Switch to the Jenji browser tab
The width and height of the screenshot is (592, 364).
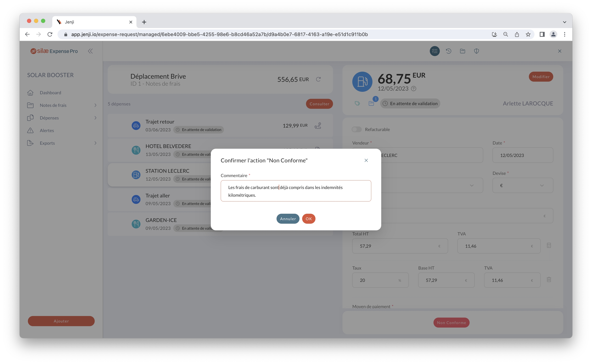pyautogui.click(x=94, y=22)
